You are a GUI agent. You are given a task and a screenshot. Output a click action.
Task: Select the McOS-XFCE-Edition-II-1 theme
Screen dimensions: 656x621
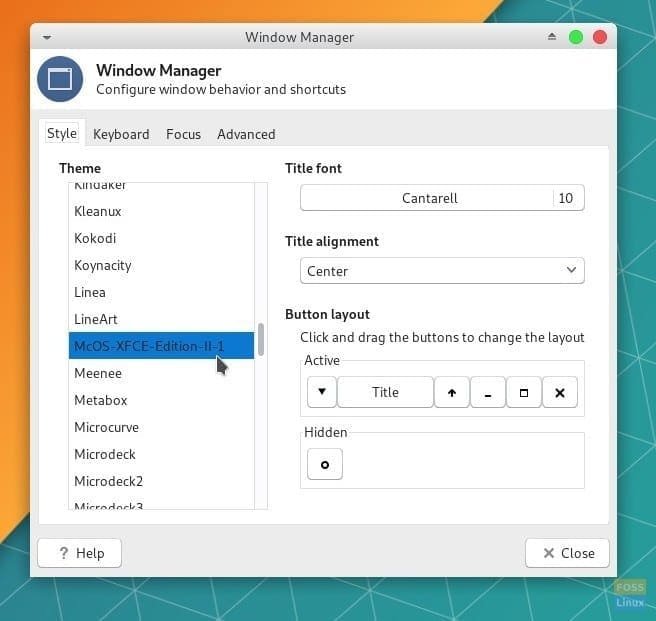click(161, 346)
